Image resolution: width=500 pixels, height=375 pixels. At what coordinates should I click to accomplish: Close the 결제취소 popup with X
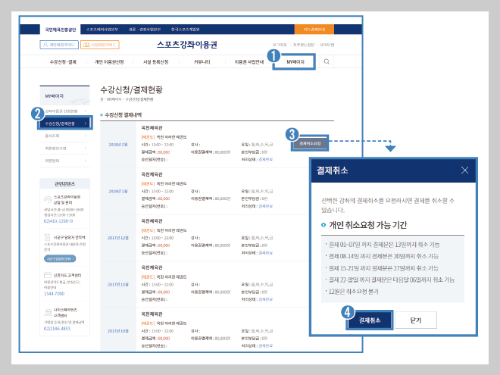[464, 170]
